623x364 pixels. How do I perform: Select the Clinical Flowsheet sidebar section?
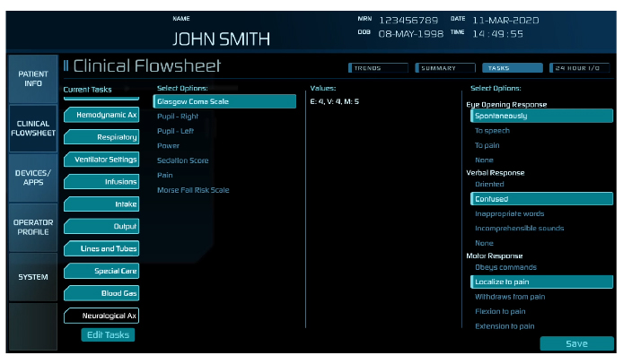33,128
